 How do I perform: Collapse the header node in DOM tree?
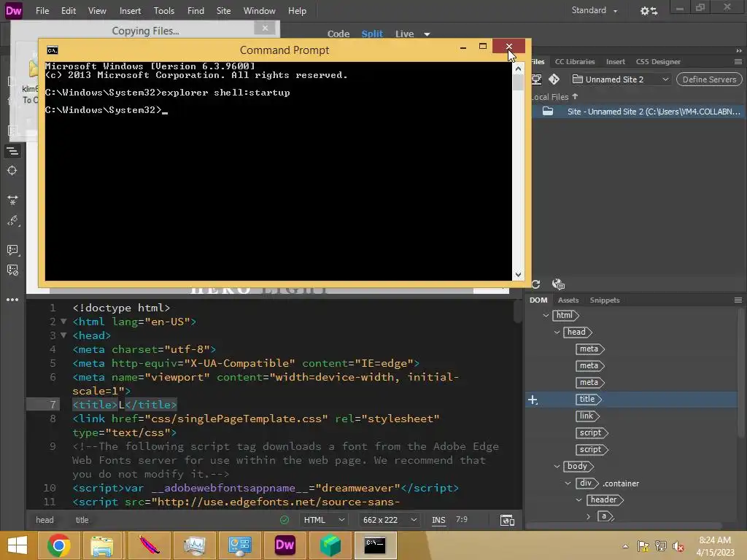[578, 500]
